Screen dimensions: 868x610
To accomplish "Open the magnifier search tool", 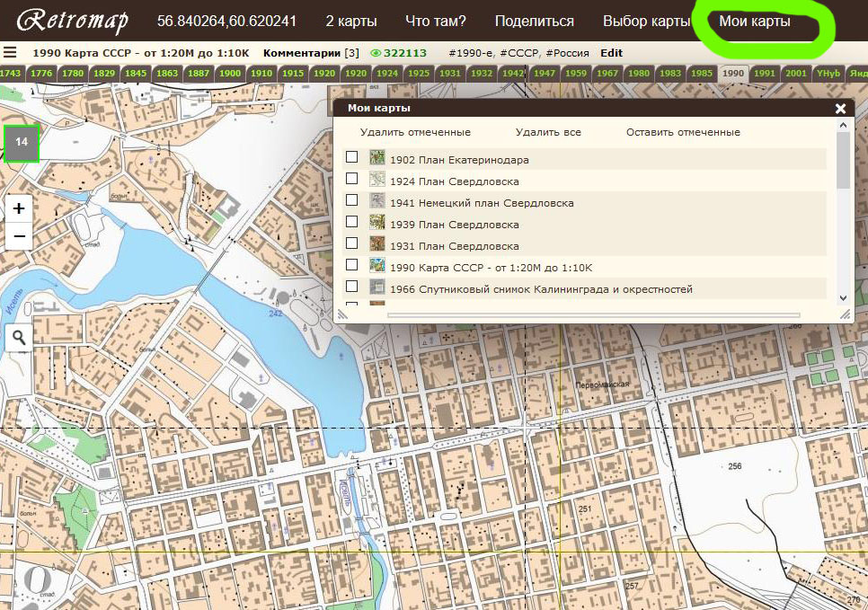I will [x=19, y=337].
